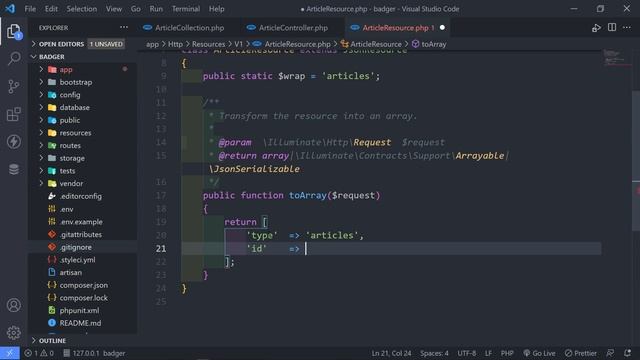This screenshot has height=360, width=640.
Task: Open the File menu
Action: tap(30, 9)
